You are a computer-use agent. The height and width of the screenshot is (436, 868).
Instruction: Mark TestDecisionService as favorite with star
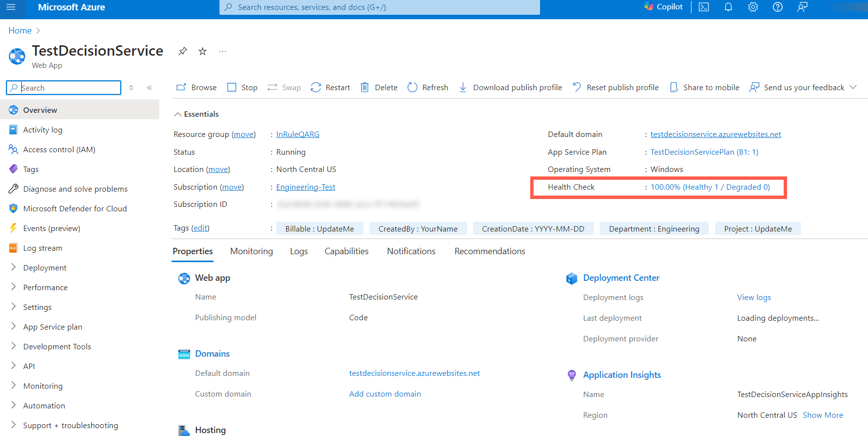pyautogui.click(x=203, y=51)
